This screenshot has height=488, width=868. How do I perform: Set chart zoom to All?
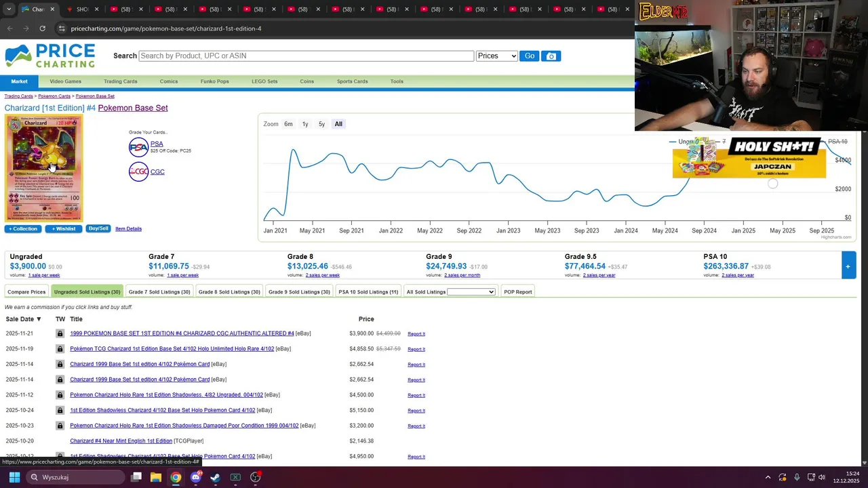point(338,124)
